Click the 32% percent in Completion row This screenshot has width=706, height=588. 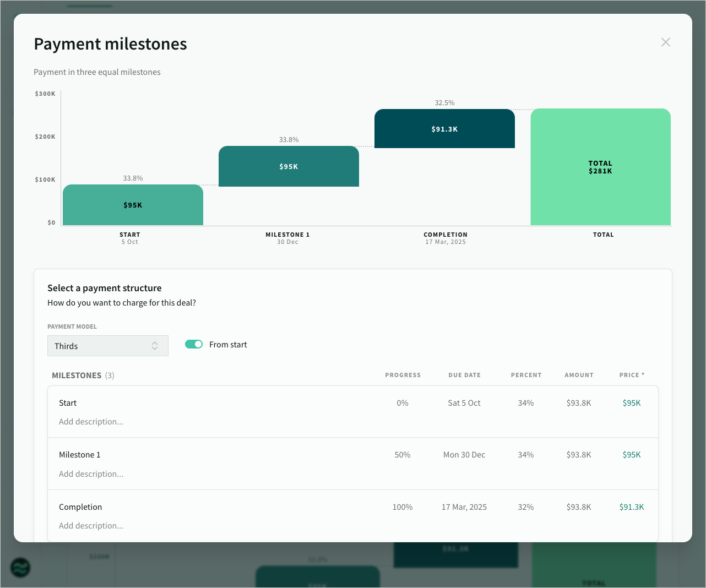526,507
